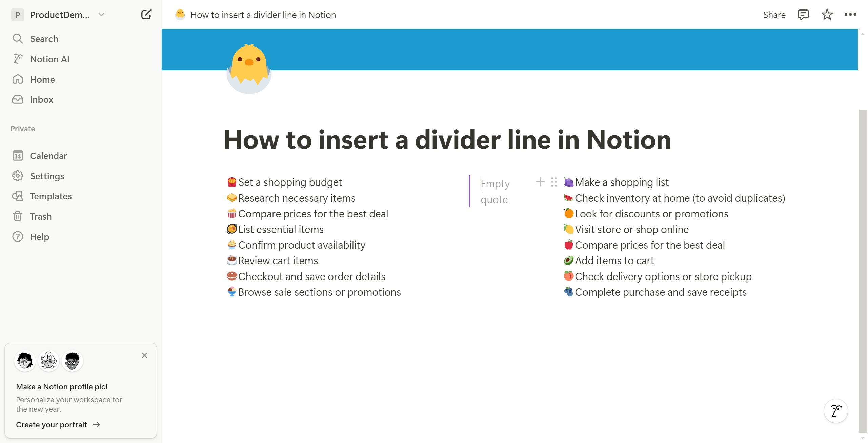Click the Calendar 14 icon
Viewport: 868px width, 443px height.
click(18, 156)
